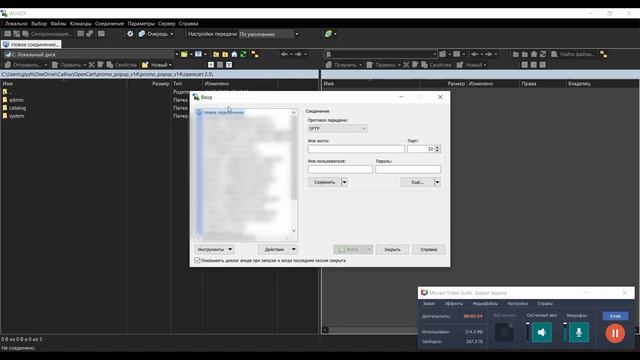Toggle the microphone button in Movavi
This screenshot has width=640, height=360.
[579, 333]
